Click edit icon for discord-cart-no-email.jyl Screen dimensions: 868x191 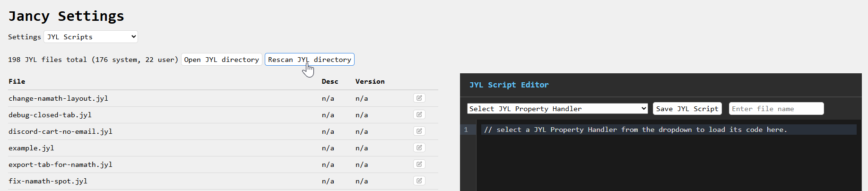click(x=419, y=131)
